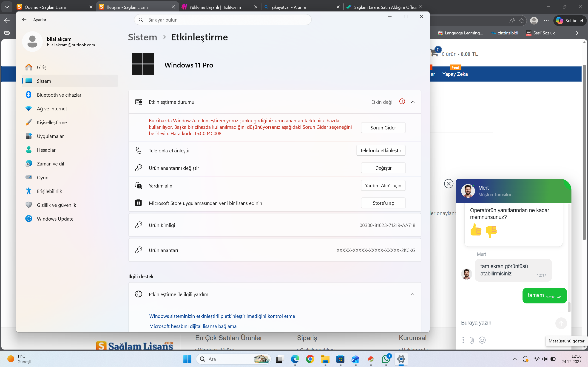Image resolution: width=588 pixels, height=367 pixels.
Task: Open Microsoft Store from taskbar
Action: pyautogui.click(x=340, y=359)
